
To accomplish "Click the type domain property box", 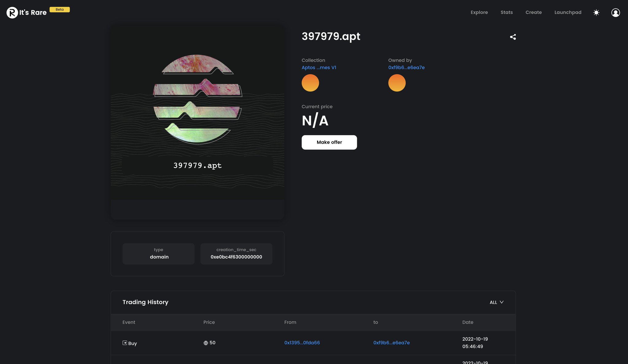I will 159,254.
